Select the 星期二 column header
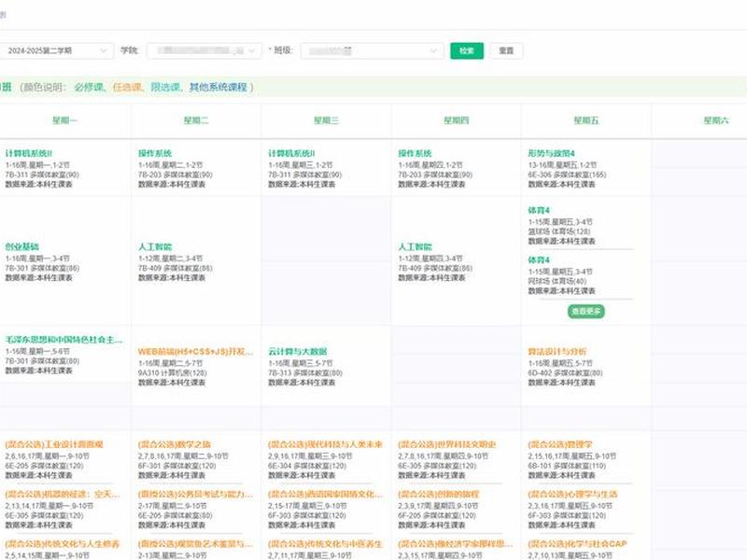 (x=196, y=120)
